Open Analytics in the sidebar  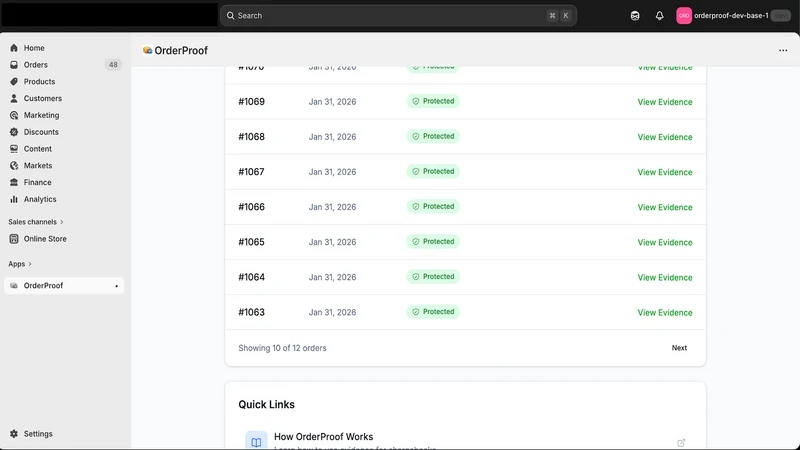[x=40, y=199]
